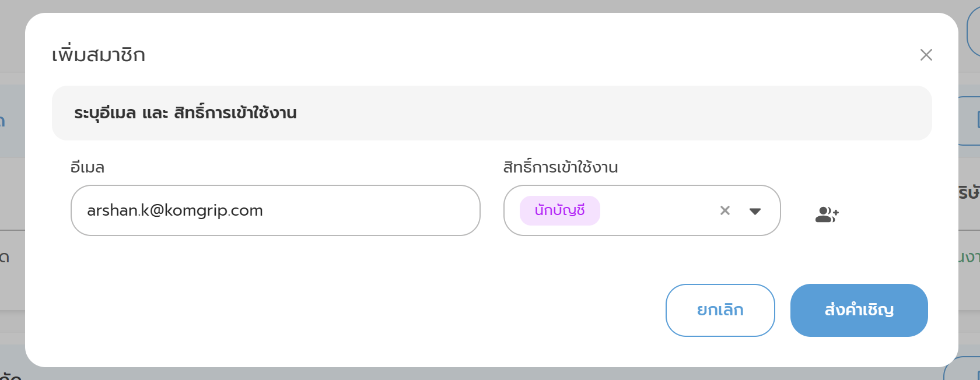Click the background button at the right edge
The height and width of the screenshot is (380, 980).
pyautogui.click(x=970, y=121)
